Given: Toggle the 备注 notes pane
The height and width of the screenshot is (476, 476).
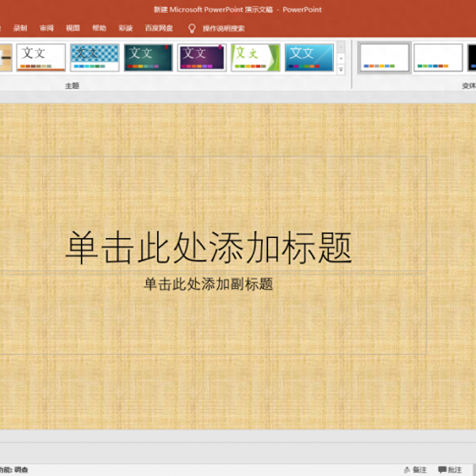Looking at the screenshot, I should [x=415, y=470].
